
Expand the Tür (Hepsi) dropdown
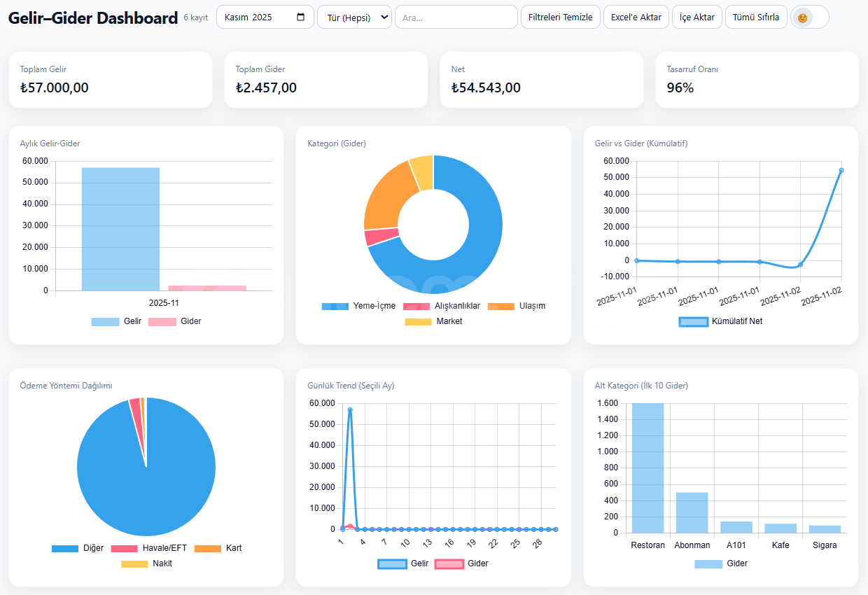pyautogui.click(x=354, y=17)
